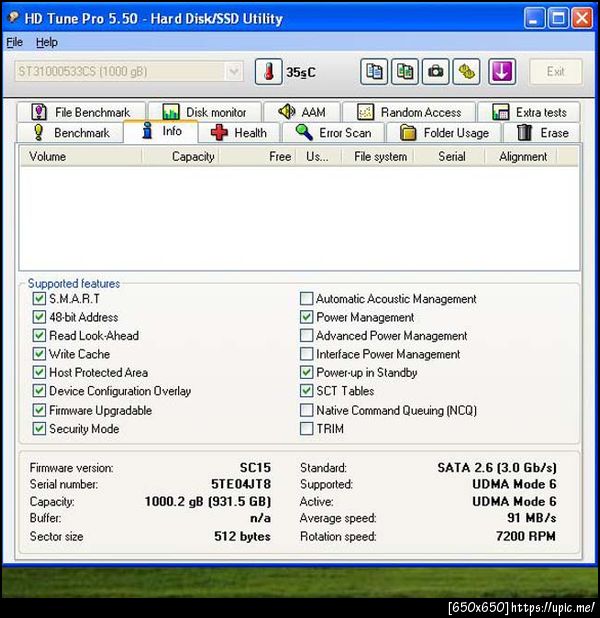Toggle the SCT Tables checkbox
Image resolution: width=600 pixels, height=618 pixels.
(306, 391)
